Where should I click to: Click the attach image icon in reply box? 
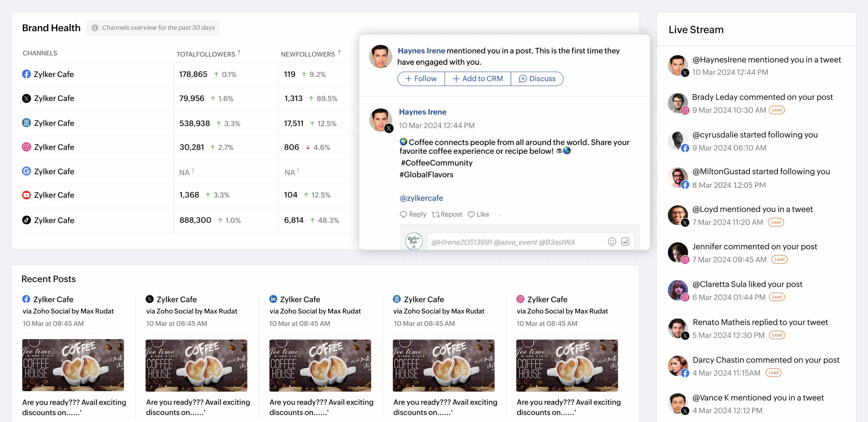click(x=625, y=241)
